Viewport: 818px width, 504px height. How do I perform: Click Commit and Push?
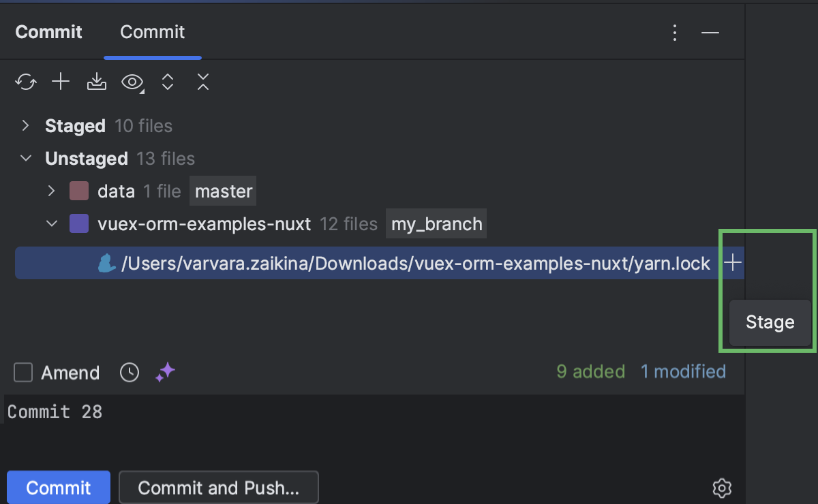[218, 486]
